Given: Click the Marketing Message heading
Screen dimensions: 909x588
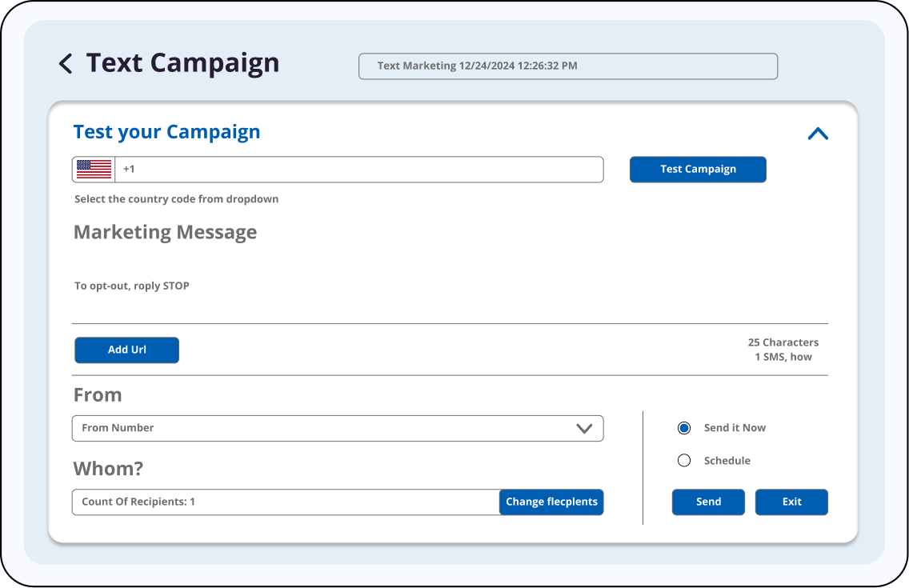Looking at the screenshot, I should 165,233.
